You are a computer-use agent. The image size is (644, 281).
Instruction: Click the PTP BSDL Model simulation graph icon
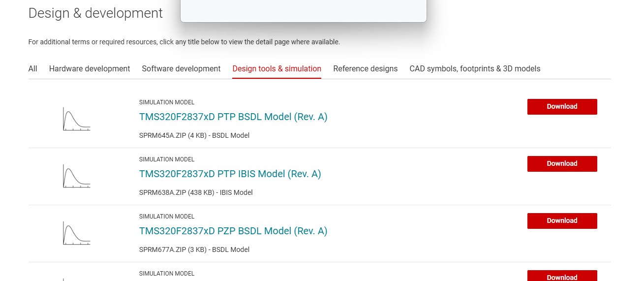(x=76, y=119)
